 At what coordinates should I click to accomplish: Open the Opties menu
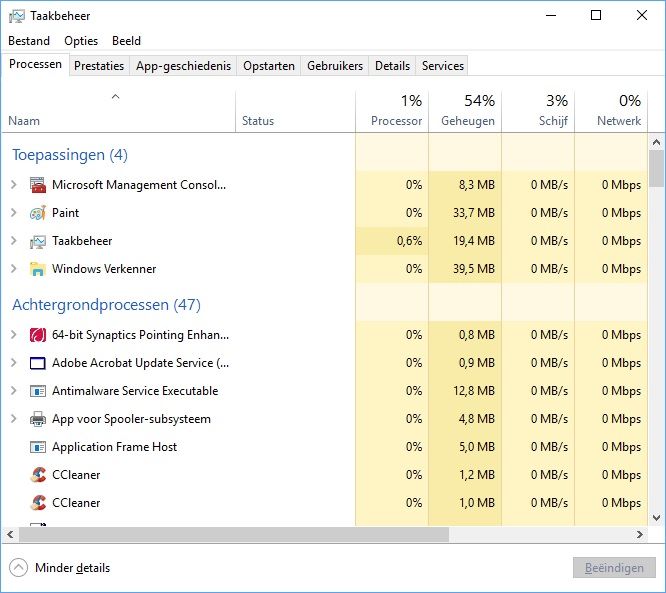[x=81, y=41]
